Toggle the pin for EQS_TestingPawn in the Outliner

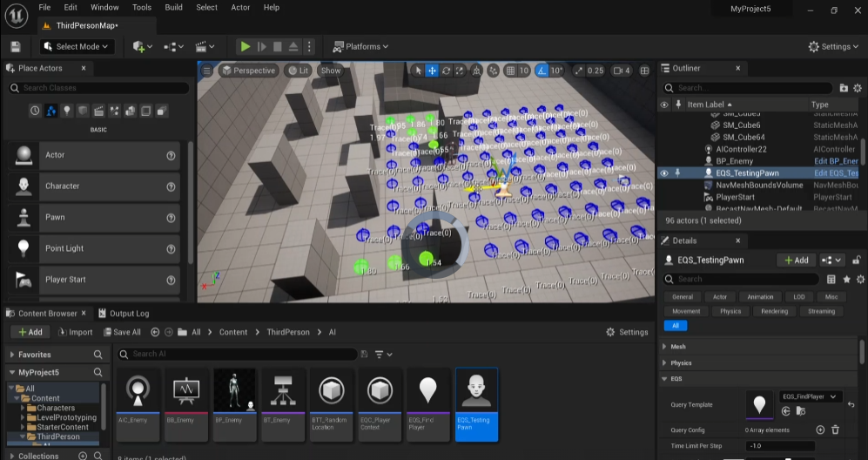(677, 172)
